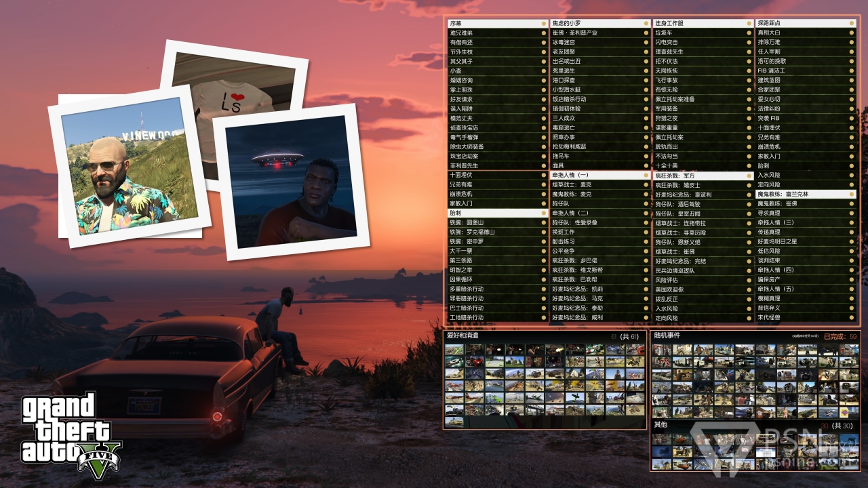Open the 十全十美 mission row
The height and width of the screenshot is (488, 868).
coord(703,165)
